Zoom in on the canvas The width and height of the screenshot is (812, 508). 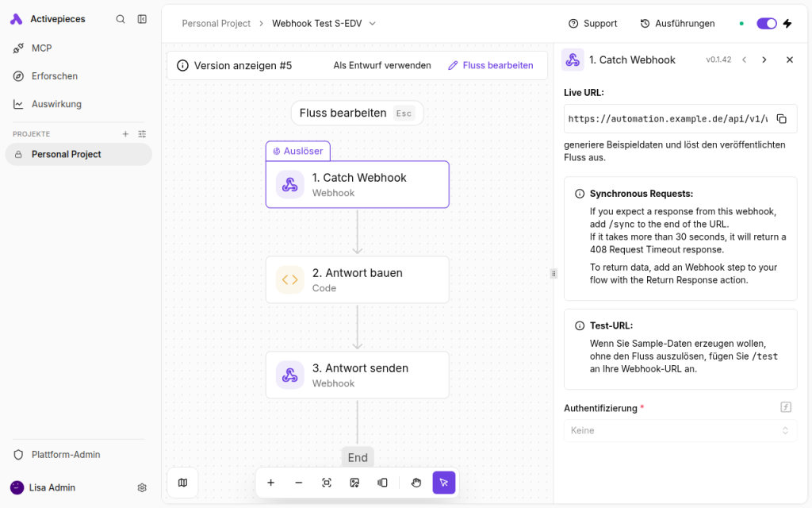tap(271, 483)
